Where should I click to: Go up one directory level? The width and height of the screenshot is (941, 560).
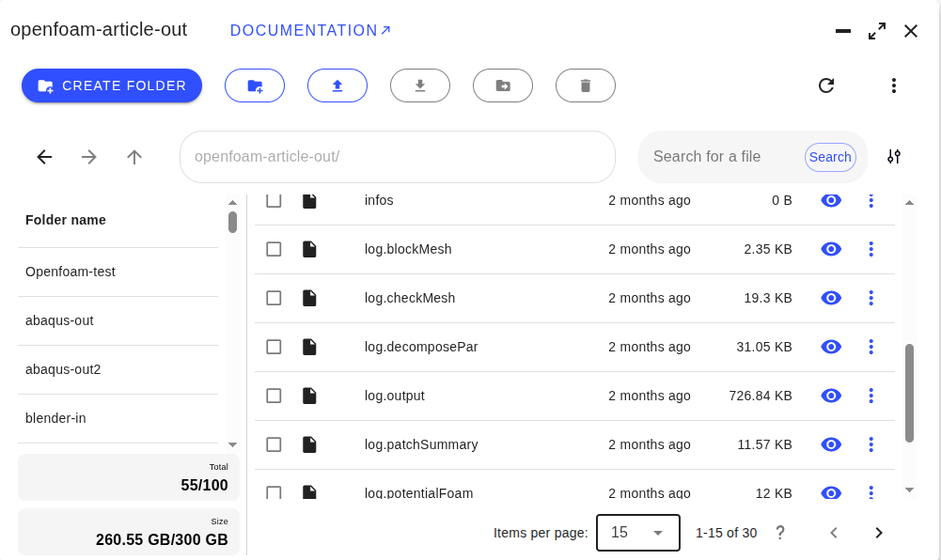point(134,157)
